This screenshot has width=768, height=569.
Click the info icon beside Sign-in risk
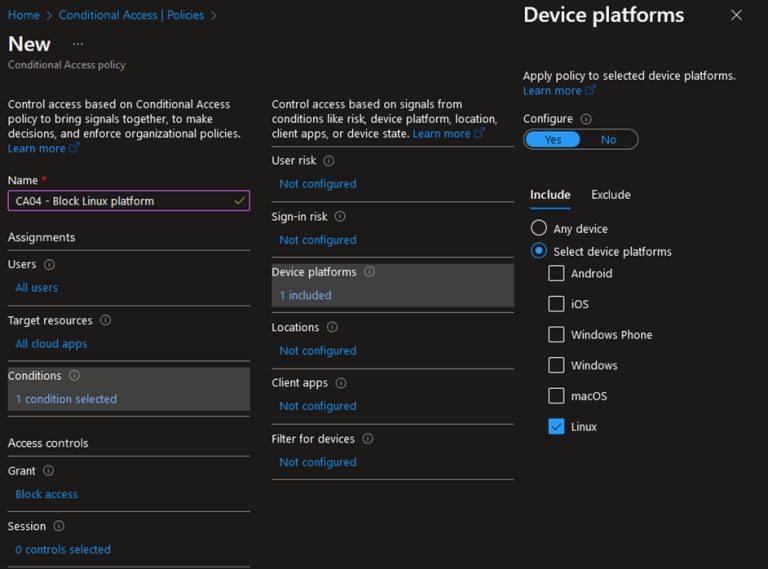tap(340, 216)
